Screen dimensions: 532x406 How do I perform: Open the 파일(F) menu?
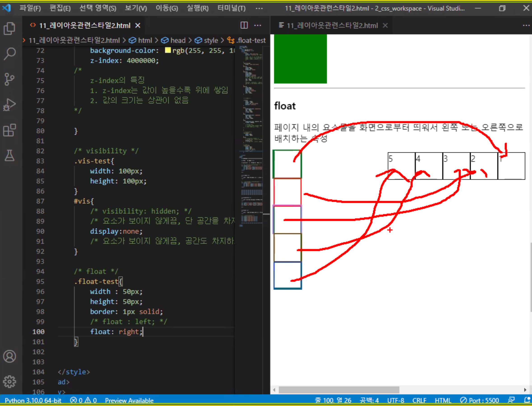click(30, 8)
